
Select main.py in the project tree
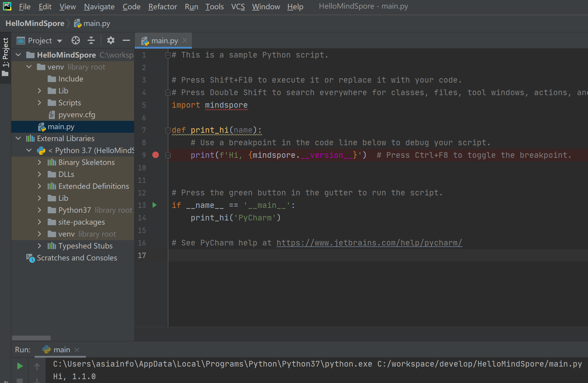[x=73, y=126]
